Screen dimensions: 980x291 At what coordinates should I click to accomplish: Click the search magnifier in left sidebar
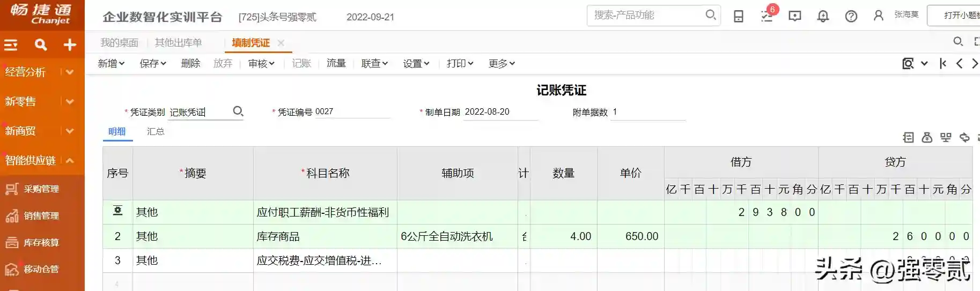41,45
